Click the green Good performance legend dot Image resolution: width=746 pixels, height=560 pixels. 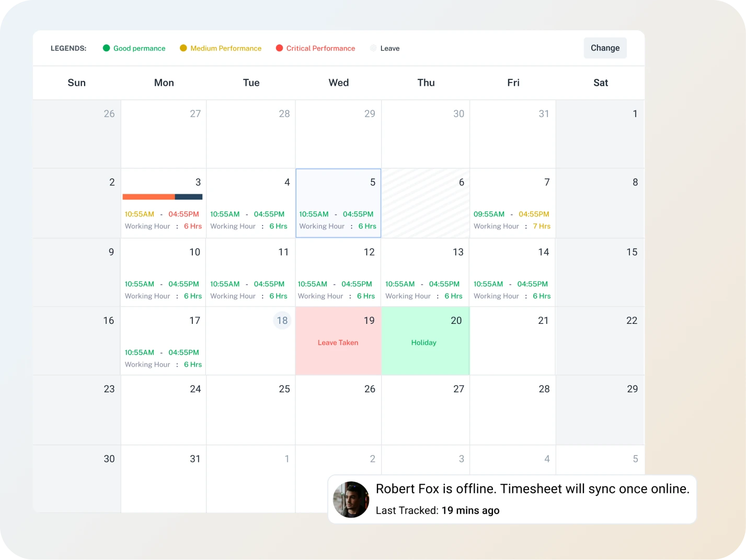[107, 48]
